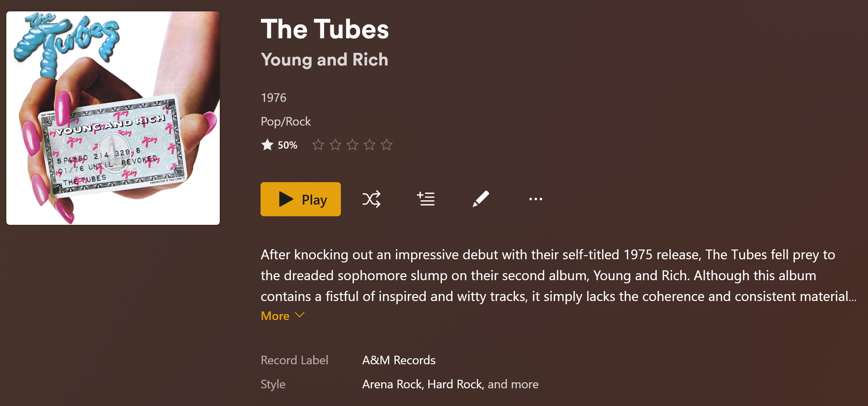Browse the Pop/Rock genre

pyautogui.click(x=286, y=121)
